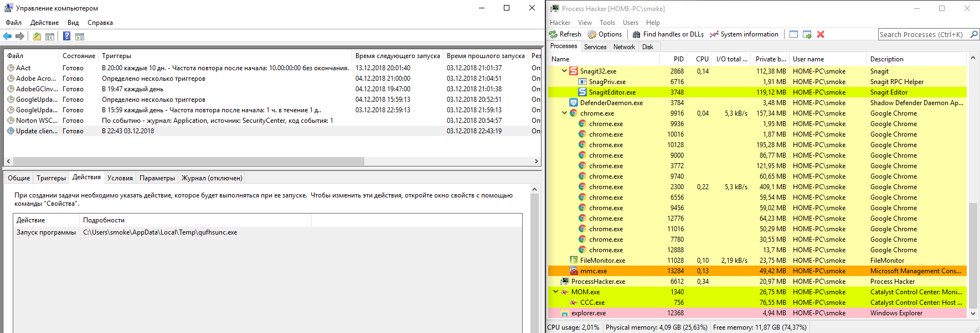Click the FileMonitor.exe process icon
980x333 pixels.
[574, 261]
